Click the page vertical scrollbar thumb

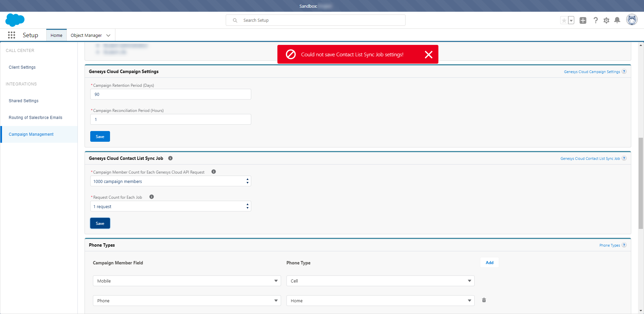[x=641, y=183]
